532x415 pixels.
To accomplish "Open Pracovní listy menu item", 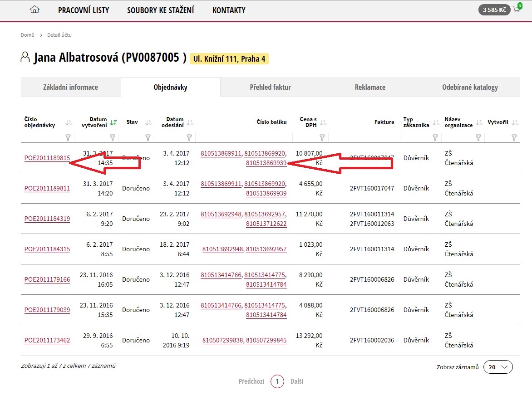I will 84,10.
